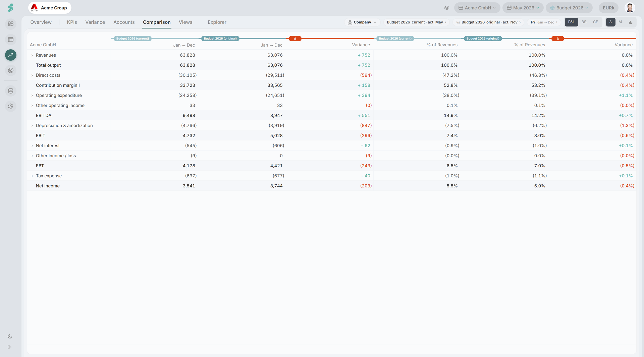Image resolution: width=644 pixels, height=357 pixels.
Task: Collapse sidebar with bottom-left icon
Action: pyautogui.click(x=10, y=347)
